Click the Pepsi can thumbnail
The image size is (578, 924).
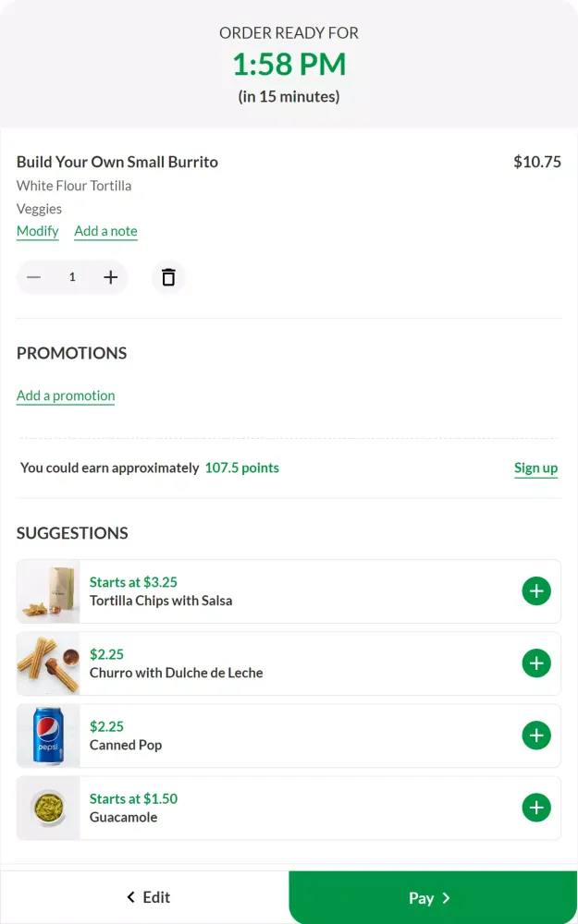click(49, 736)
